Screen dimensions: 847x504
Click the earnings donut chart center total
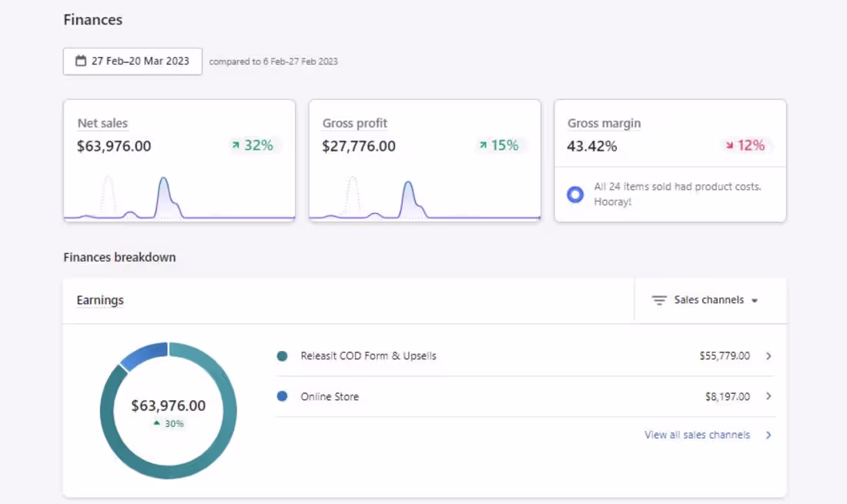coord(169,406)
